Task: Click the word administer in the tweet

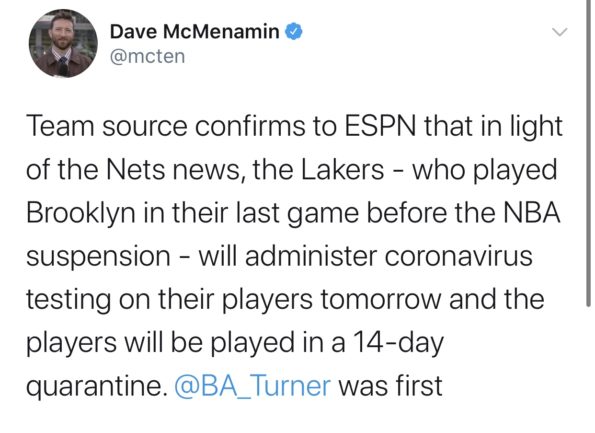Action: point(311,256)
